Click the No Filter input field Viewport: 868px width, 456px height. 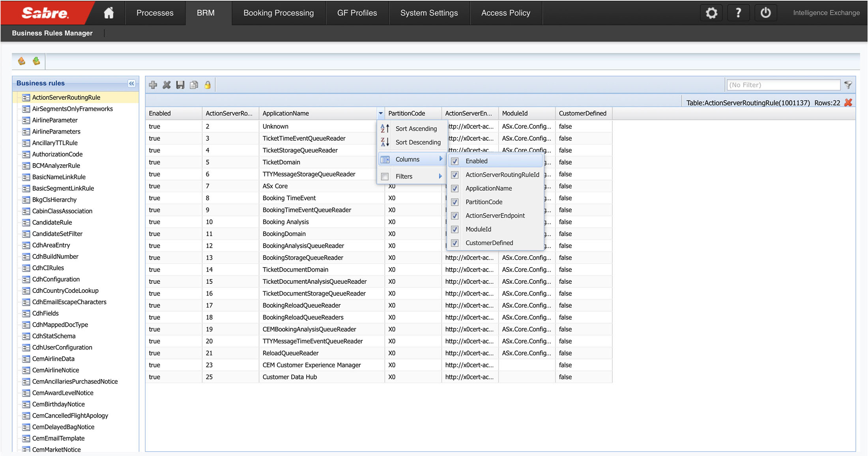point(783,85)
